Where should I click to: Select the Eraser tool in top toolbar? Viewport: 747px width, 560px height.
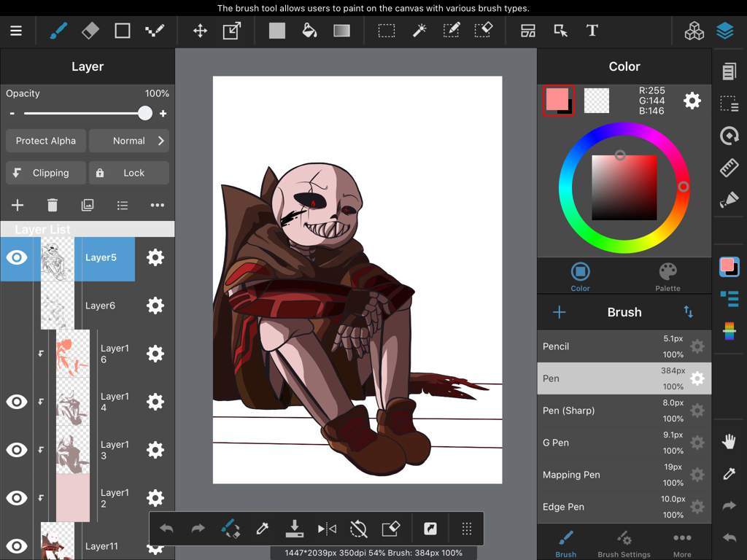pos(90,31)
